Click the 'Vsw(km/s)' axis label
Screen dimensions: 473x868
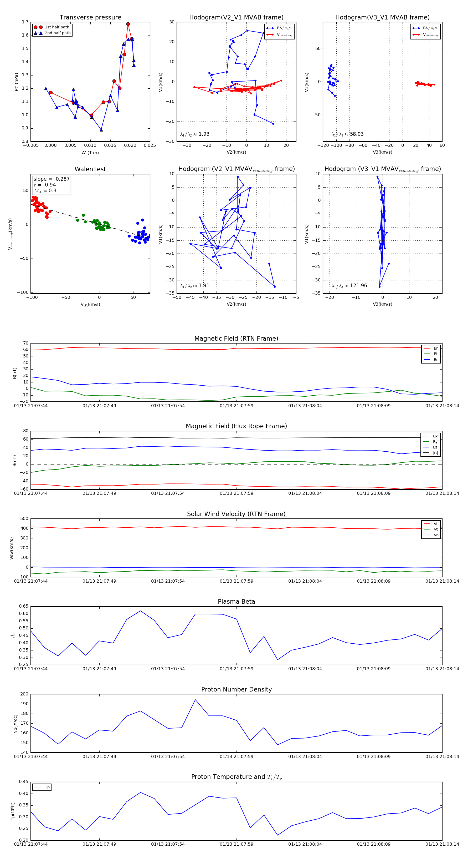(x=12, y=549)
